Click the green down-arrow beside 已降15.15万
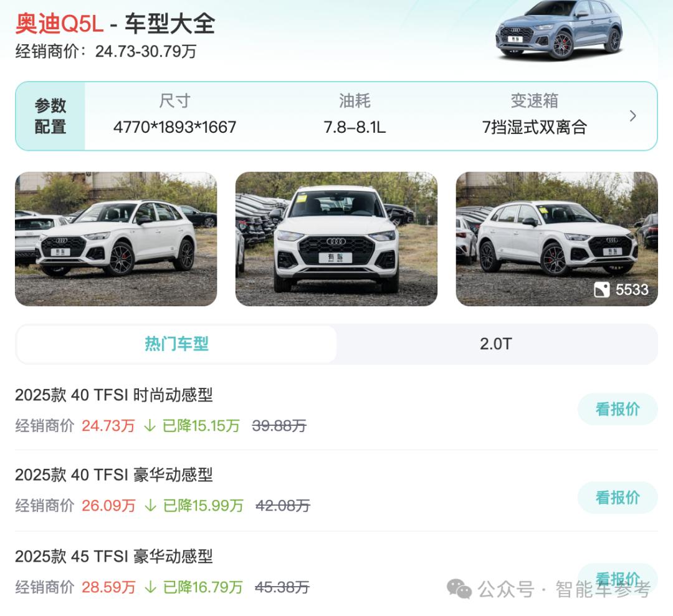 tap(150, 426)
